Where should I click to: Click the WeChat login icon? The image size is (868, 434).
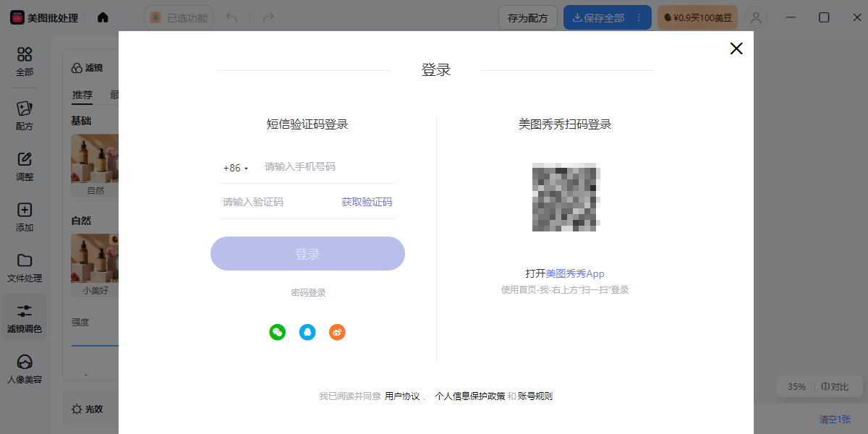click(x=277, y=332)
